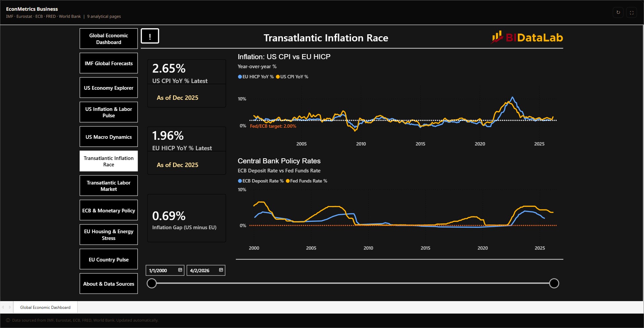Open the start date calendar picker icon
The width and height of the screenshot is (644, 328).
click(180, 270)
